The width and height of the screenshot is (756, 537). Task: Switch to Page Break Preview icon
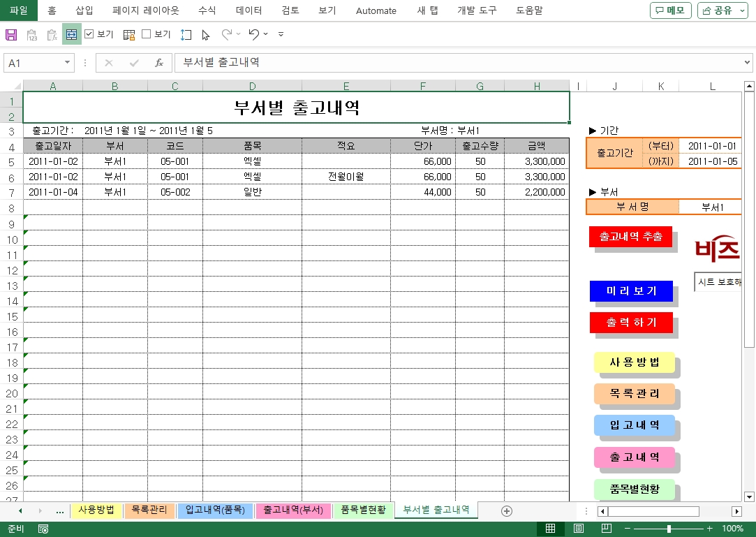[606, 529]
